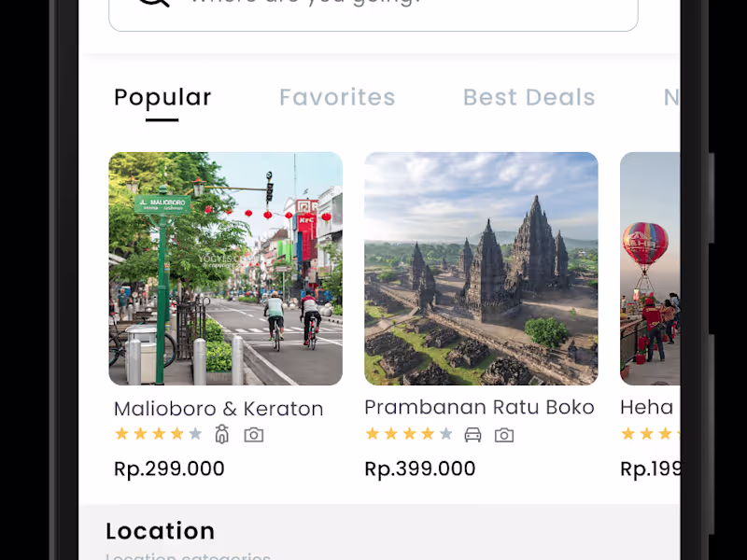Click the Popular tab underline indicator

click(x=162, y=119)
